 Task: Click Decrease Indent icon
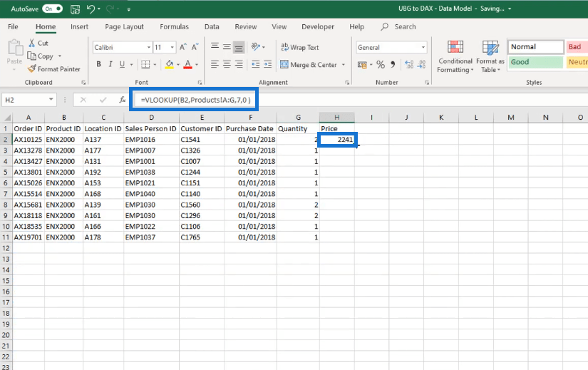point(256,65)
